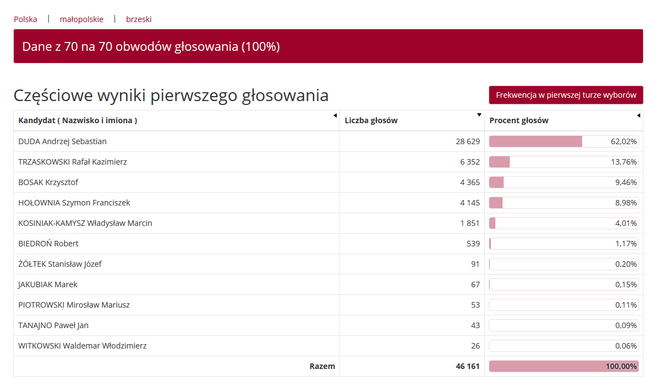Select PIOTROWSKI Mirosław Mariusz name

[x=74, y=305]
